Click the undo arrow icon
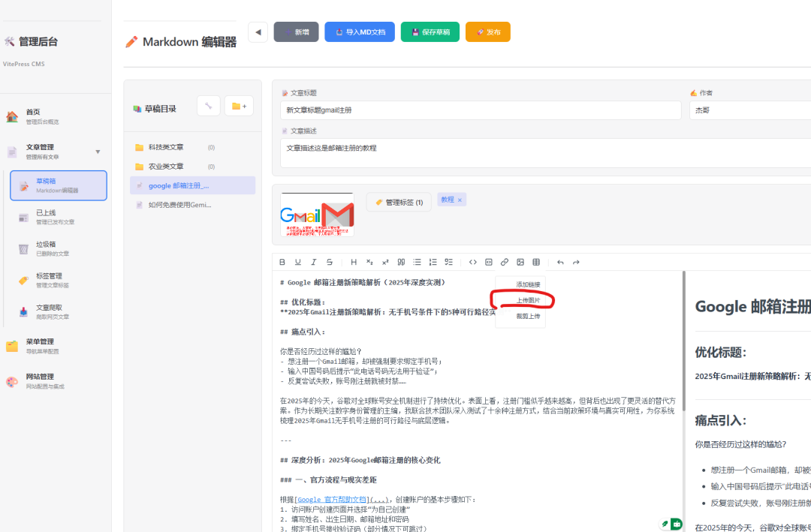The width and height of the screenshot is (811, 532). point(559,262)
